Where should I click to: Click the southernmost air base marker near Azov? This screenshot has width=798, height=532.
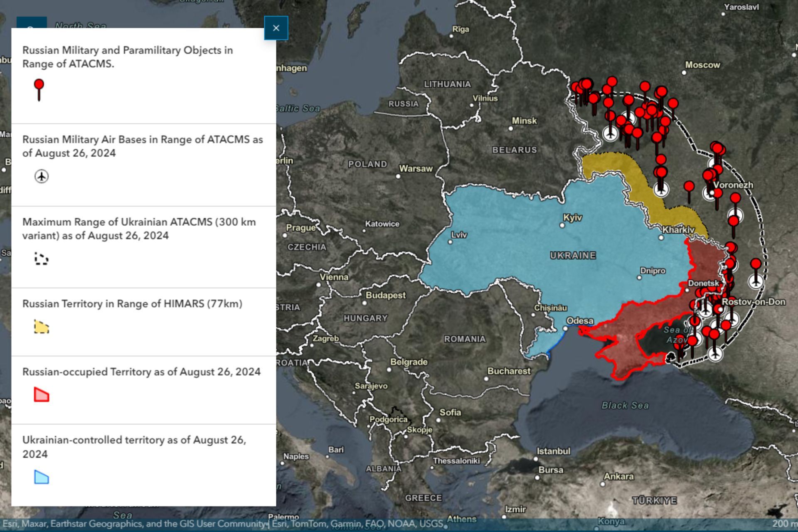pyautogui.click(x=715, y=354)
